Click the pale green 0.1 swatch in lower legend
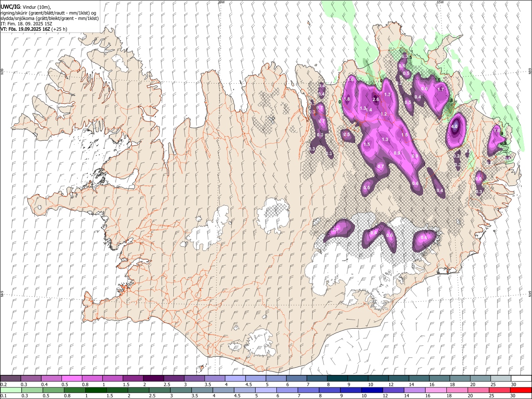Viewport: 532px width, 399px height. [x=10, y=390]
